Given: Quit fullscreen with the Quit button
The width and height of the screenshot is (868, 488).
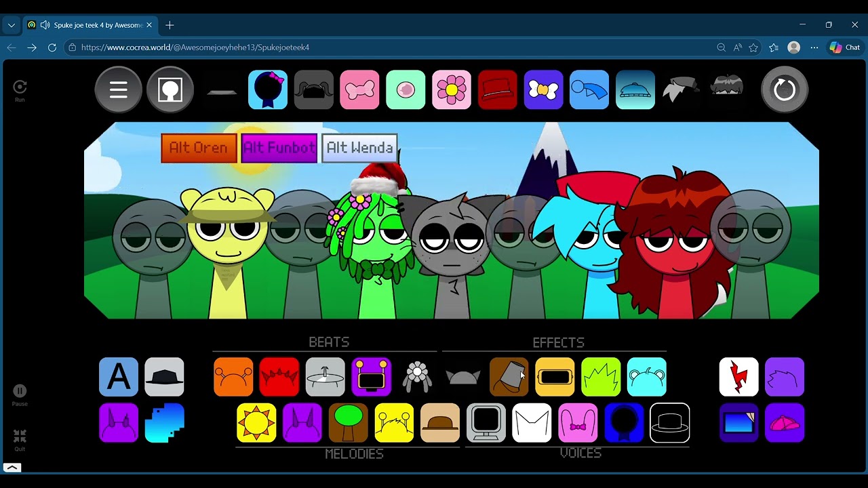Looking at the screenshot, I should (x=20, y=440).
